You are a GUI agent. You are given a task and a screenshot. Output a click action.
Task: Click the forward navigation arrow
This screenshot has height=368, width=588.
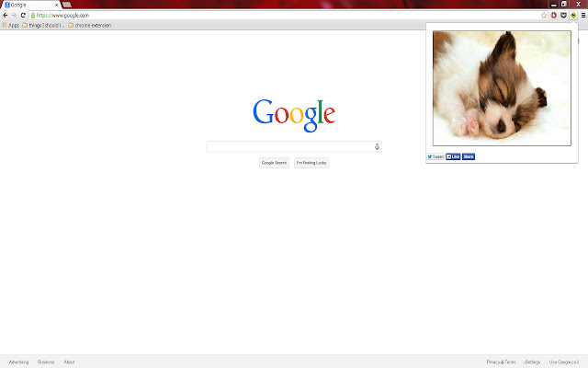15,16
